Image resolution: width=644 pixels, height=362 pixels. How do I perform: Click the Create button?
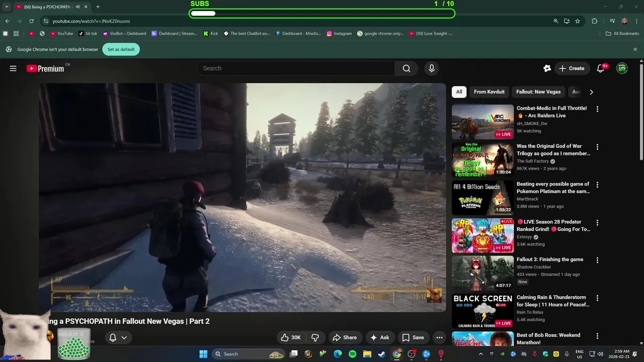(572, 68)
